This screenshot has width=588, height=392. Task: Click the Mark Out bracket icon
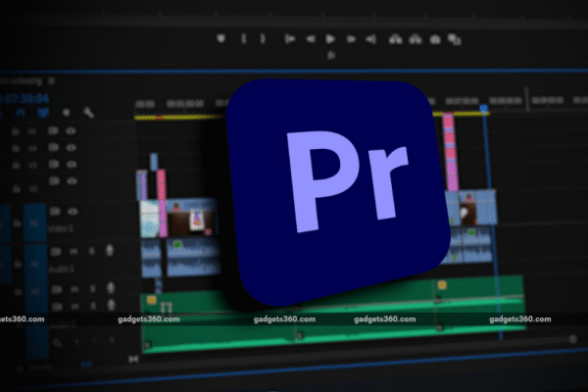[x=263, y=38]
